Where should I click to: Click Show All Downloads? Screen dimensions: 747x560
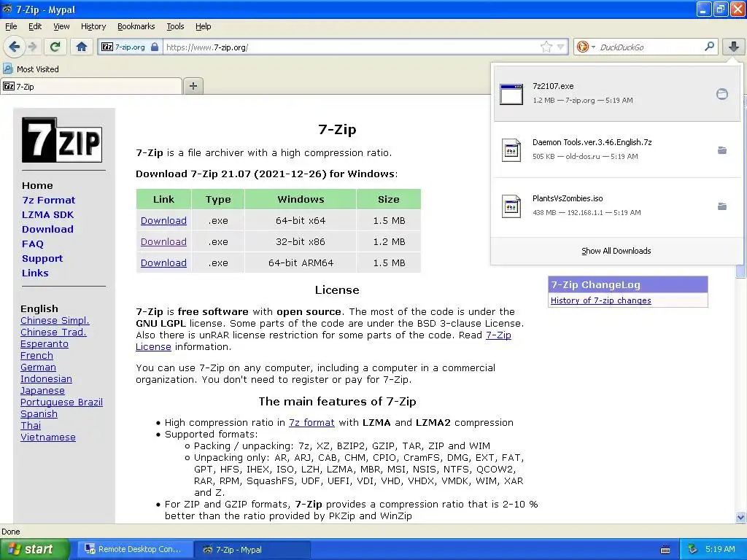pyautogui.click(x=616, y=251)
